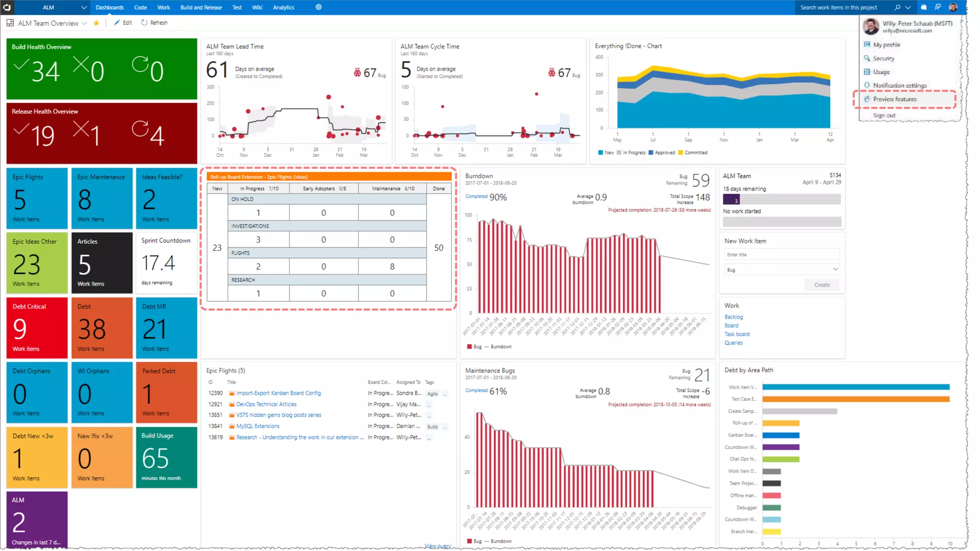Select Preview features in user menu
Screen dimensions: 980x551
tap(894, 99)
